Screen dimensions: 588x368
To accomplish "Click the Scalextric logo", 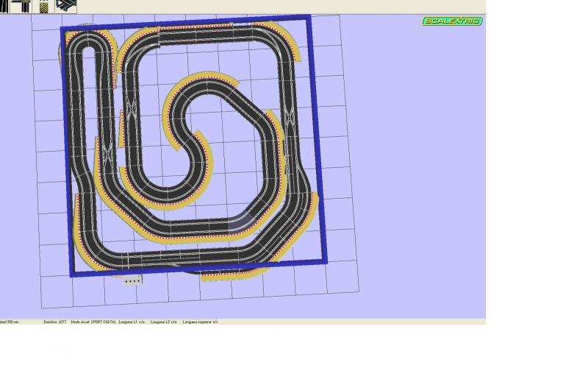I will point(451,21).
